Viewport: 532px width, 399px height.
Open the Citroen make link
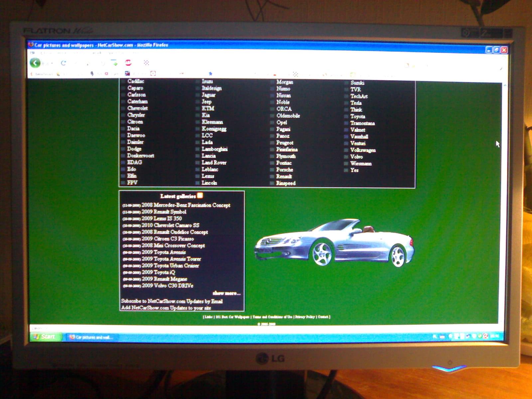pyautogui.click(x=135, y=122)
